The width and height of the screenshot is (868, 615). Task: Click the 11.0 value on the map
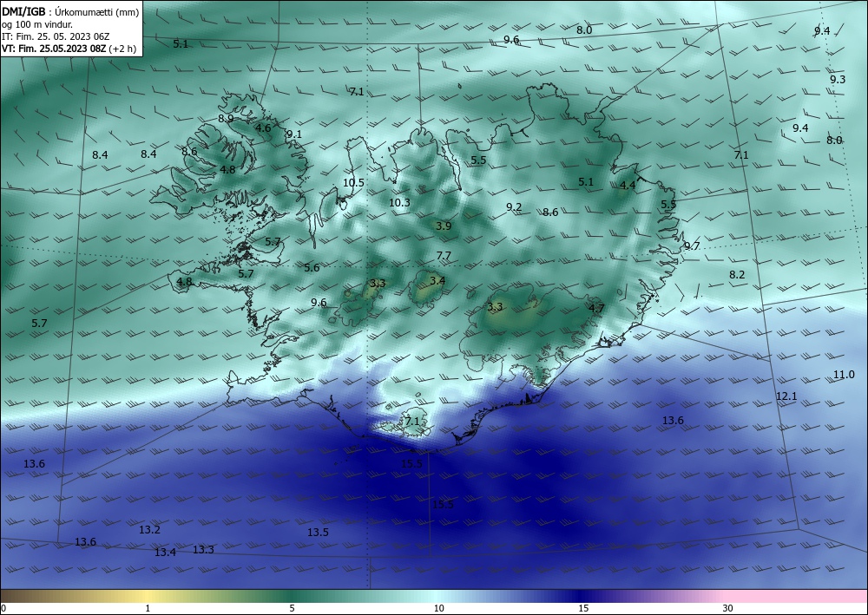(x=844, y=375)
